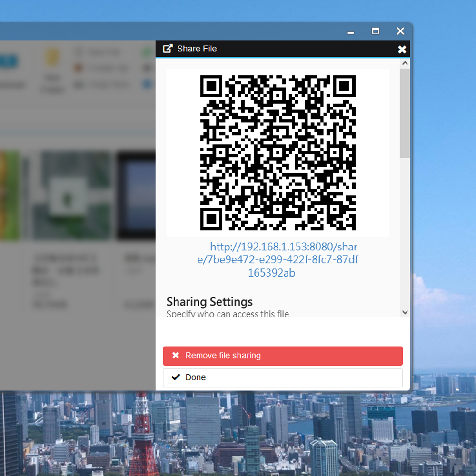Click the Done button
This screenshot has height=476, width=476.
[282, 377]
